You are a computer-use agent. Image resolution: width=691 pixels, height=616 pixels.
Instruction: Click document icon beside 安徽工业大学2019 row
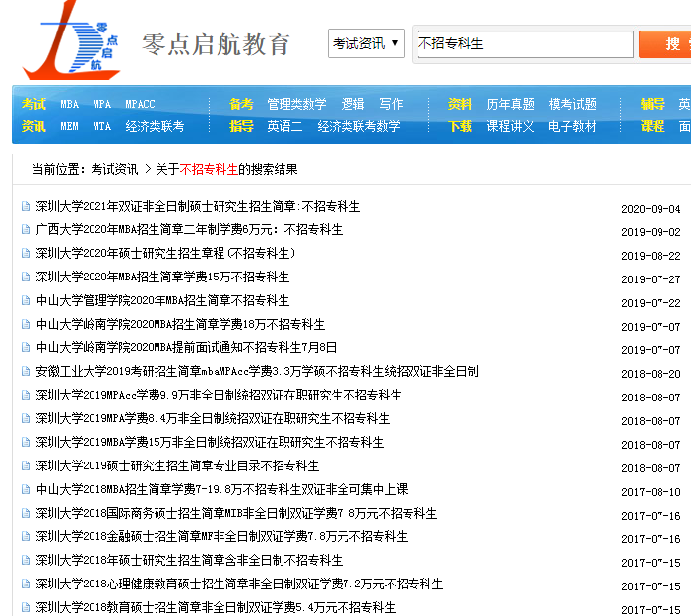click(26, 371)
